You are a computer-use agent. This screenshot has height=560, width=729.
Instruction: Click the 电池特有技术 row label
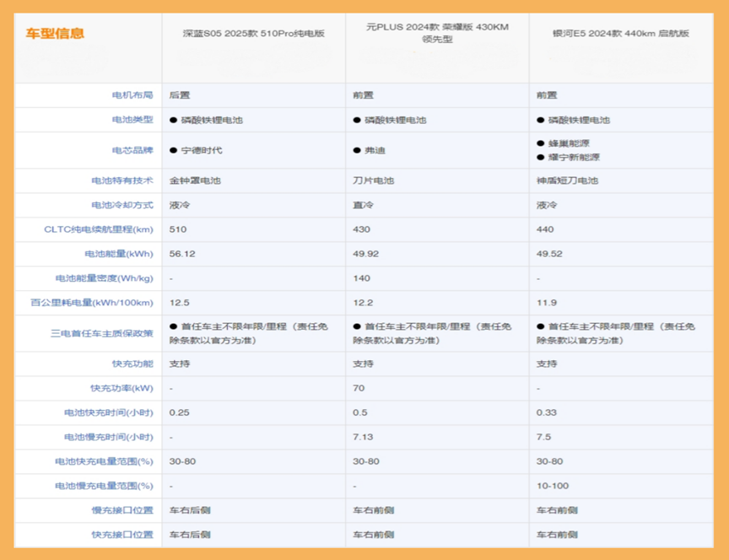[x=122, y=180]
